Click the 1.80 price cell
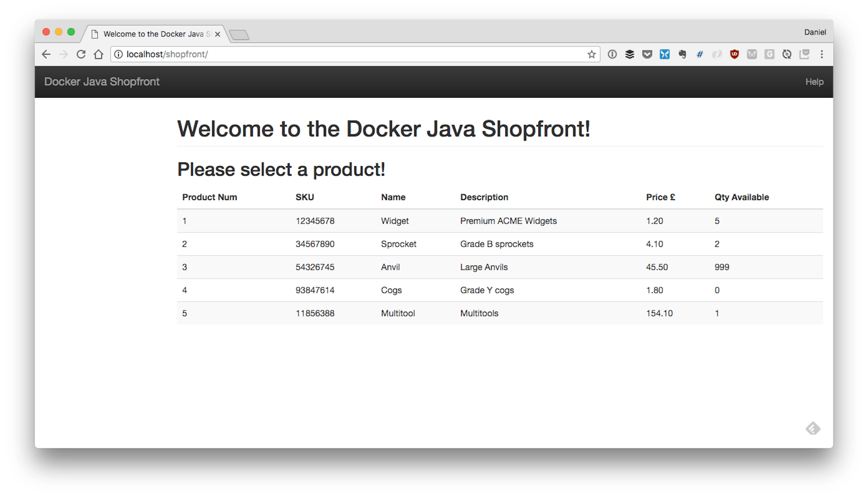868x498 pixels. (x=654, y=290)
